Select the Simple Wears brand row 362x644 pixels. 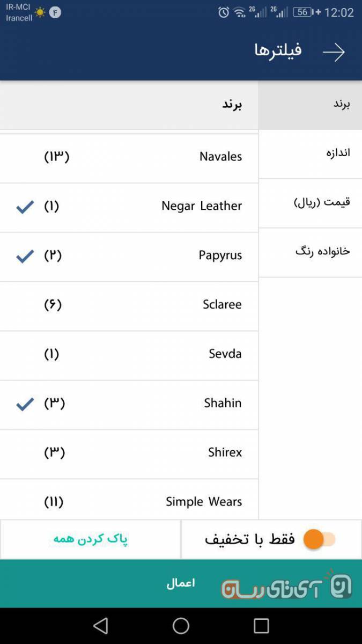pos(129,502)
